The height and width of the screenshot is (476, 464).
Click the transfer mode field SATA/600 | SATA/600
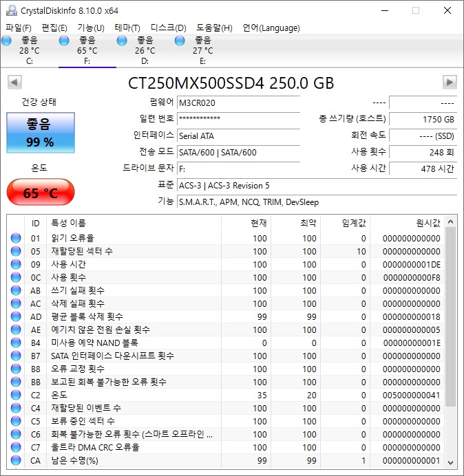(238, 153)
